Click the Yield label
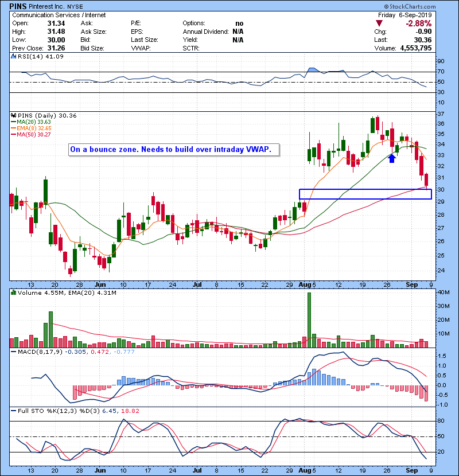Viewport: 459px width, 476px height. click(190, 40)
